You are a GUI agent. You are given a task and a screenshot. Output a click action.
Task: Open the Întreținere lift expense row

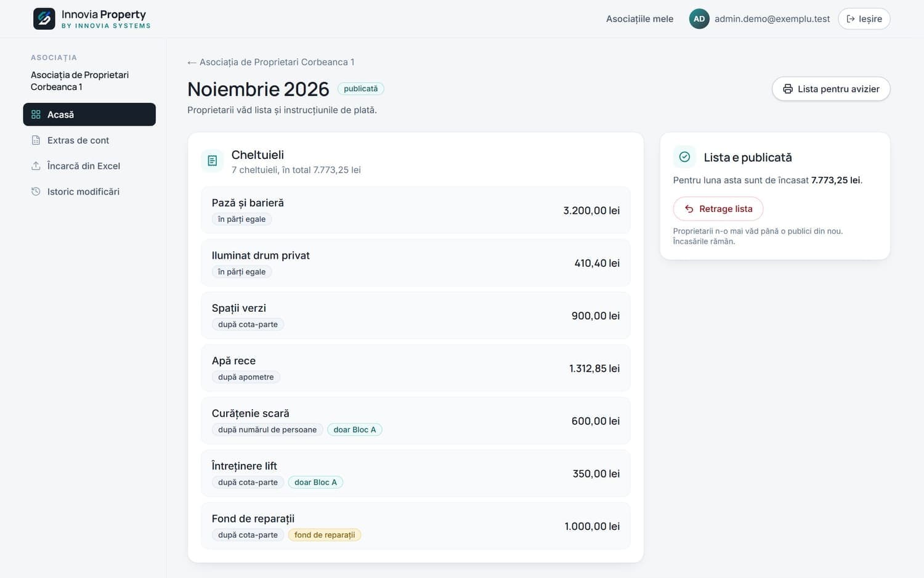(416, 473)
